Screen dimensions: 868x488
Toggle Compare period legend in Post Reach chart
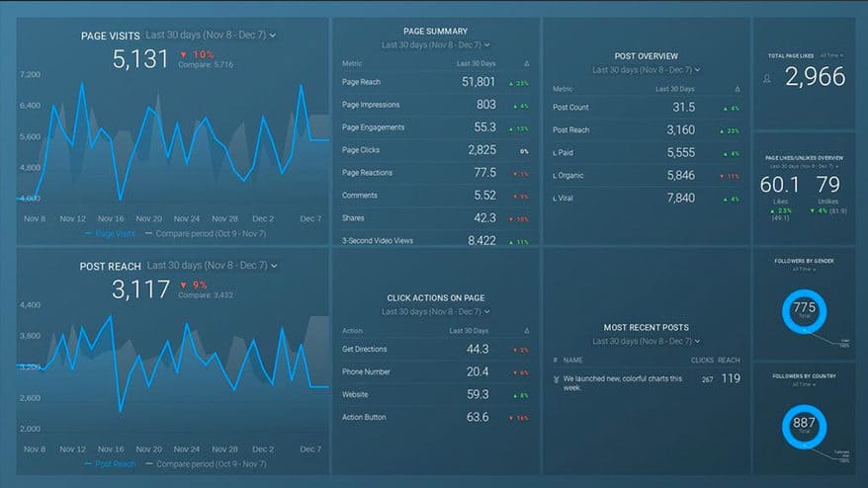(206, 463)
